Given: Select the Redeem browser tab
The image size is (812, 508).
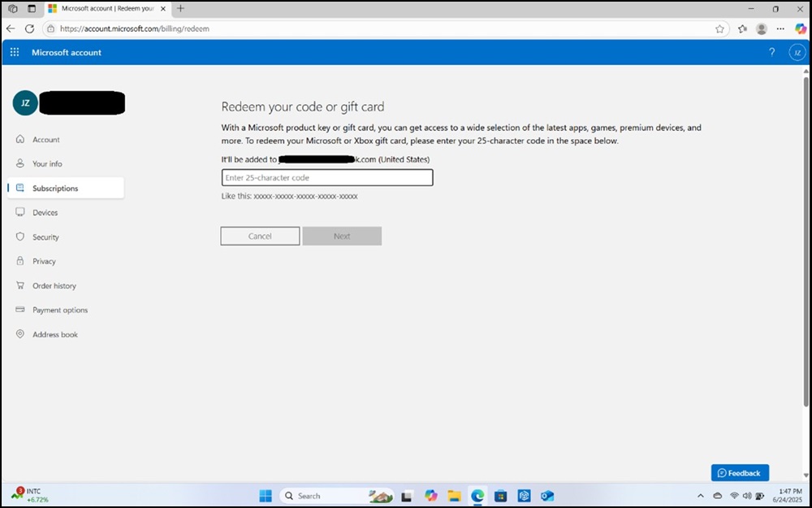Looking at the screenshot, I should (x=106, y=8).
